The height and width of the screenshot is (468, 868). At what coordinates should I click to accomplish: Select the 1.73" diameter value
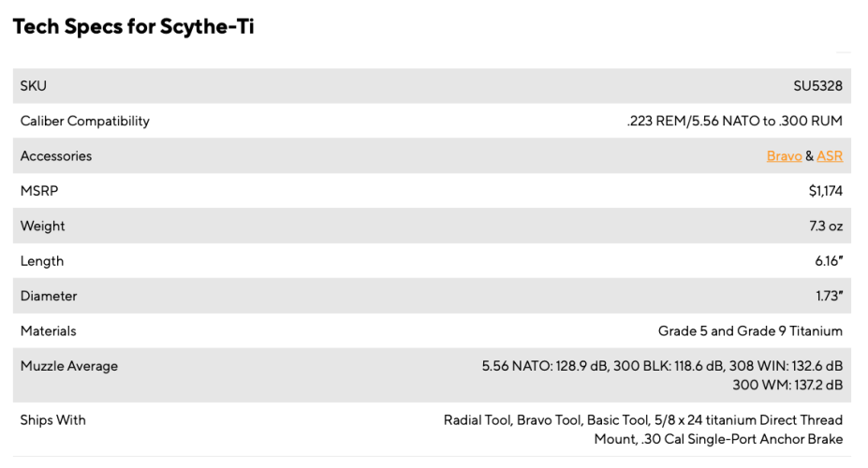pyautogui.click(x=830, y=296)
